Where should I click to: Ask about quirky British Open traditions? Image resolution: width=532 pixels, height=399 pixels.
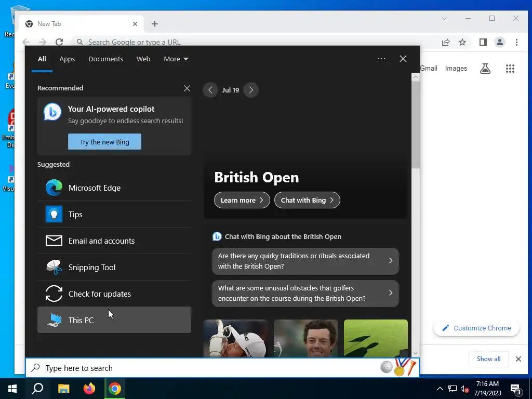305,261
